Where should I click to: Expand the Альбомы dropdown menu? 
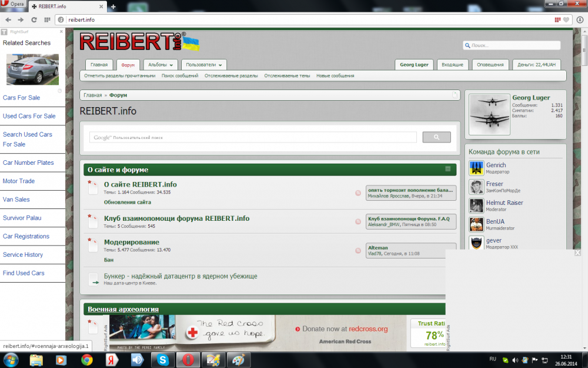tap(160, 65)
